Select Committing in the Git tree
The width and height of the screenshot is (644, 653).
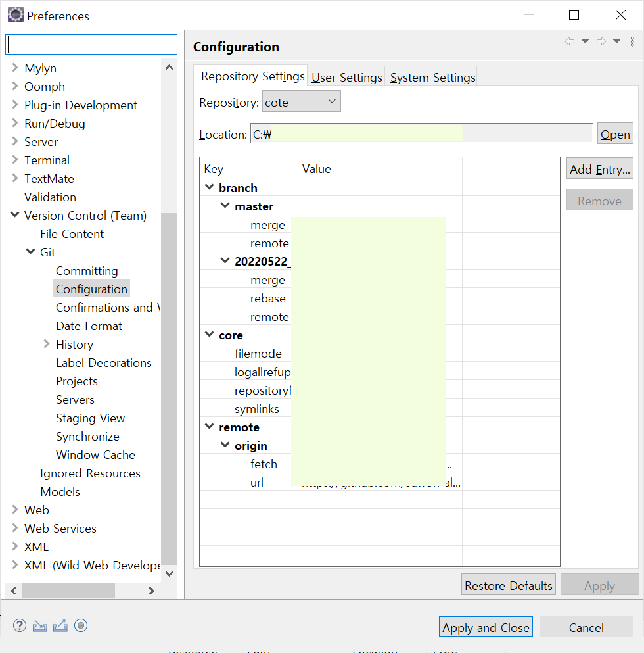click(x=87, y=271)
